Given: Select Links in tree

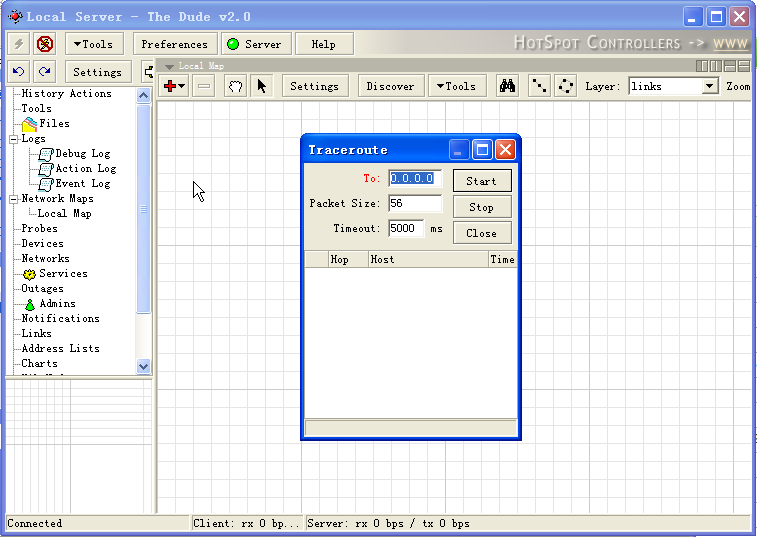Looking at the screenshot, I should [36, 333].
